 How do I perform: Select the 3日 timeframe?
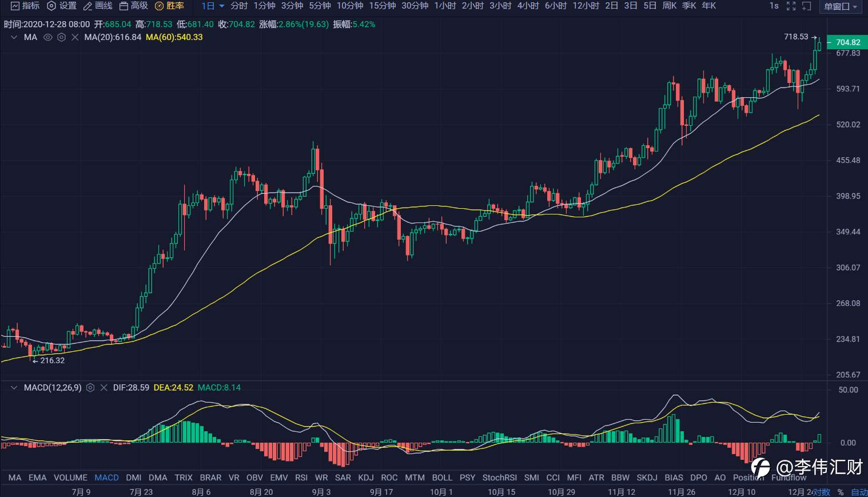[631, 6]
